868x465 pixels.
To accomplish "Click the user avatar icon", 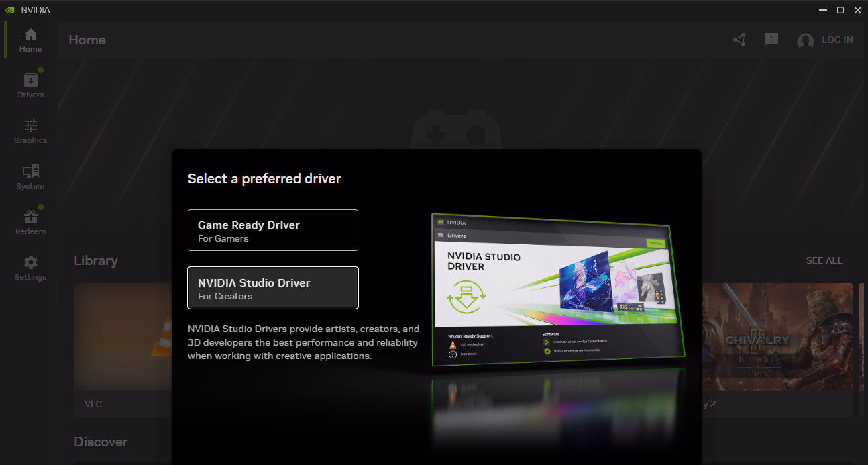I will click(806, 40).
